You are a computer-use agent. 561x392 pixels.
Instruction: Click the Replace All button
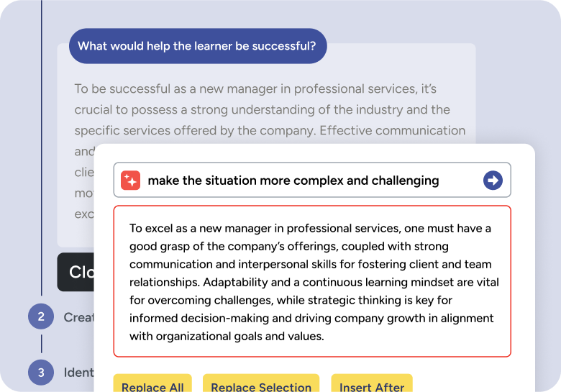coord(152,383)
